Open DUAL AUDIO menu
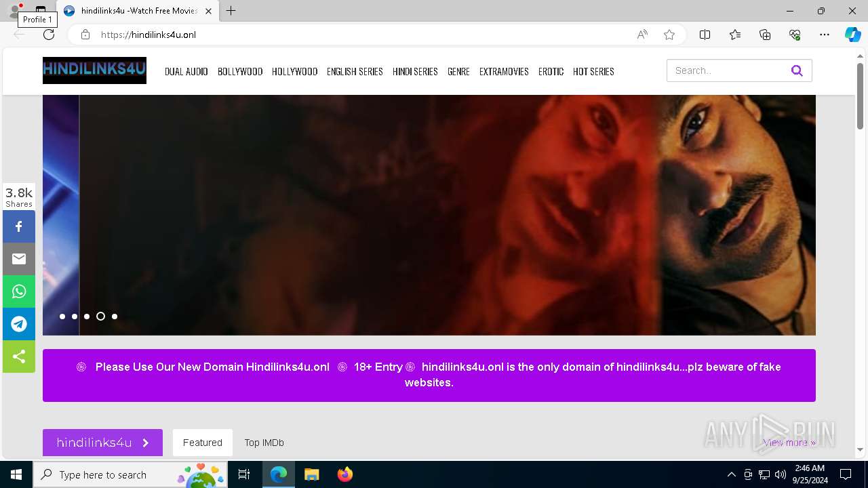The image size is (868, 488). [x=186, y=72]
